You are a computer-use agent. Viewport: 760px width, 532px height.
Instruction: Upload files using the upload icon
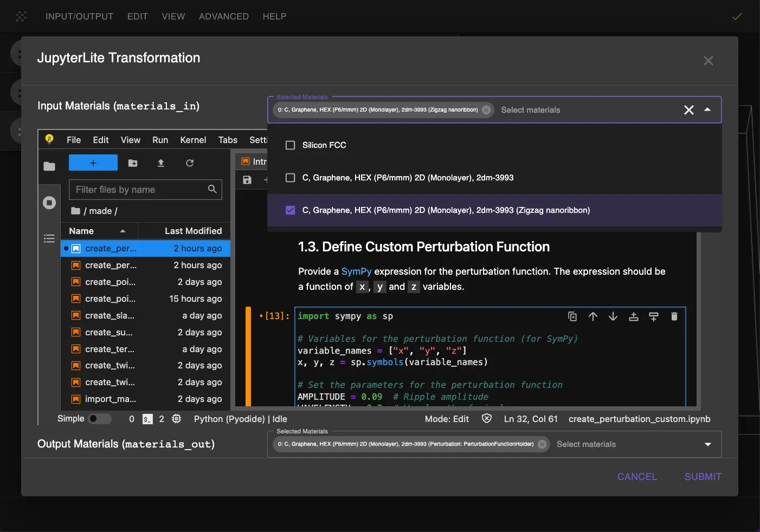pos(160,163)
